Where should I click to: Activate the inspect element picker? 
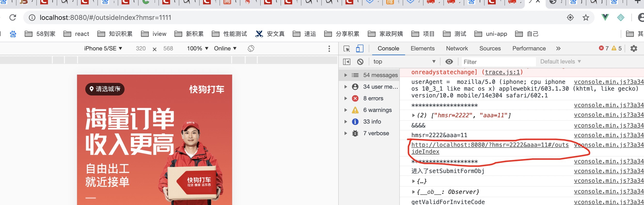[347, 48]
